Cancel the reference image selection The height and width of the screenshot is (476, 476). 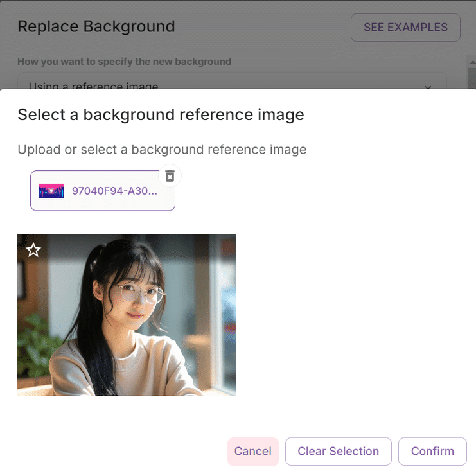point(253,452)
